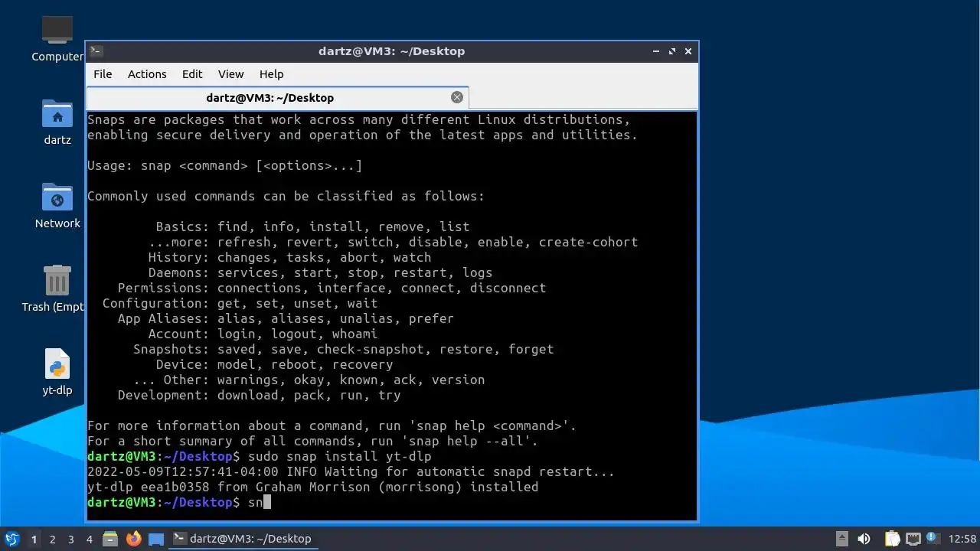This screenshot has width=980, height=551.
Task: Click the 'For more information about a command' line
Action: point(332,425)
